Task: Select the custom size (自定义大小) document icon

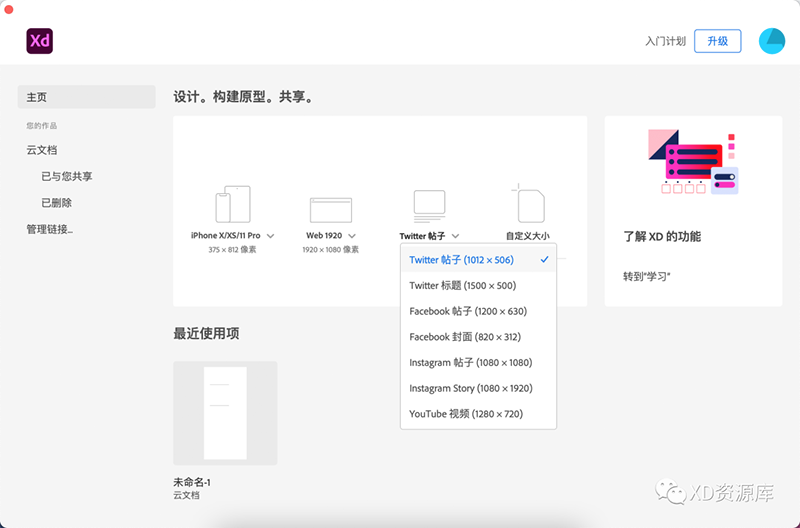Action: coord(528,203)
